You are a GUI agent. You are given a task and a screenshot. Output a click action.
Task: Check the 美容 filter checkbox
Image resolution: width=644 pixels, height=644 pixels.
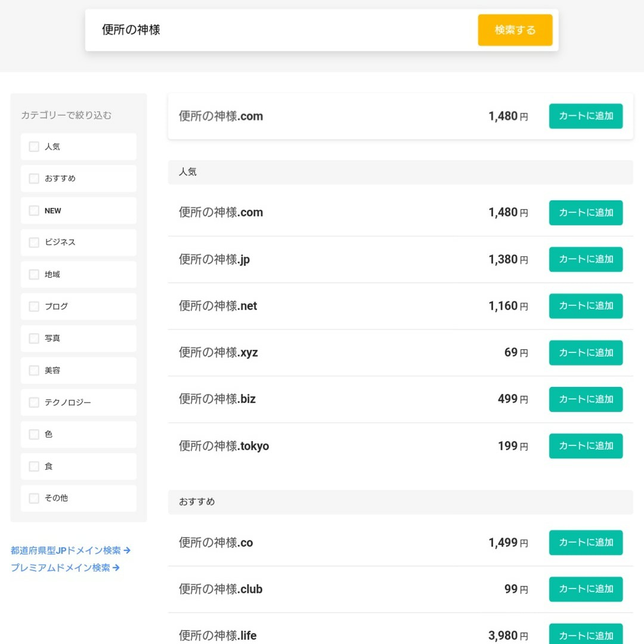tap(34, 370)
